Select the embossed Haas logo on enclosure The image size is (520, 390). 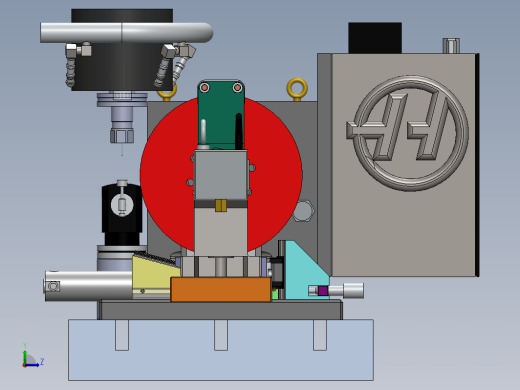408,133
